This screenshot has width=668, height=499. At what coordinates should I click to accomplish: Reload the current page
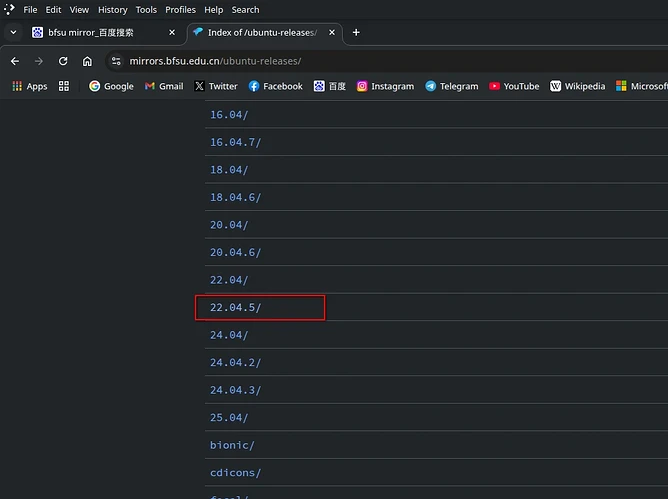(63, 61)
